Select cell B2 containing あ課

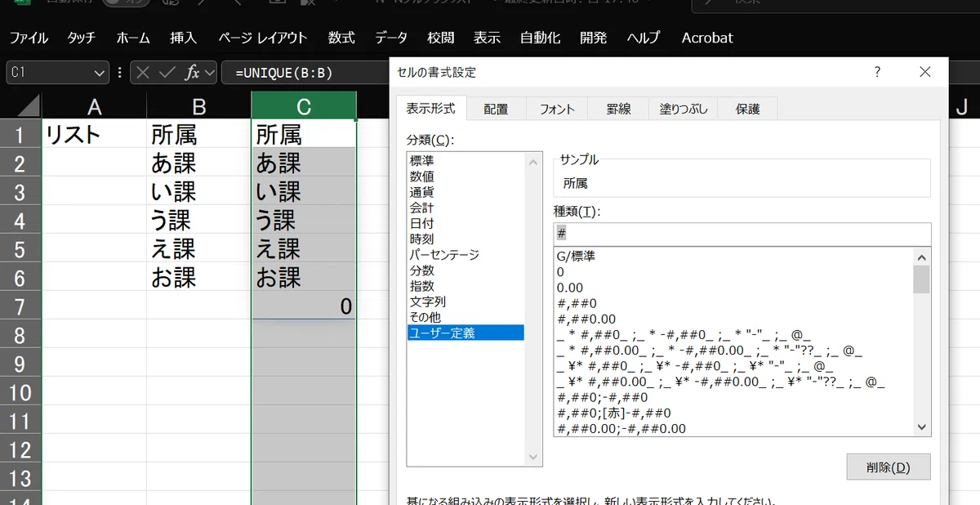click(x=199, y=163)
